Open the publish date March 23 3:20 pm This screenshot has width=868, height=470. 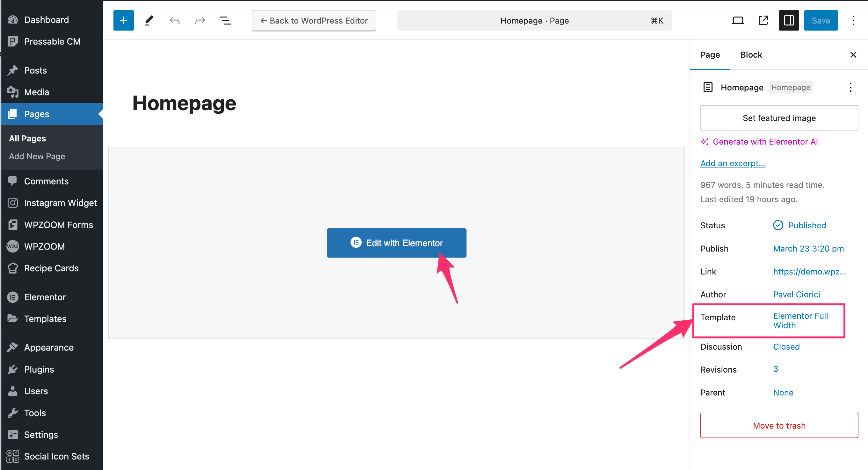[x=808, y=248]
